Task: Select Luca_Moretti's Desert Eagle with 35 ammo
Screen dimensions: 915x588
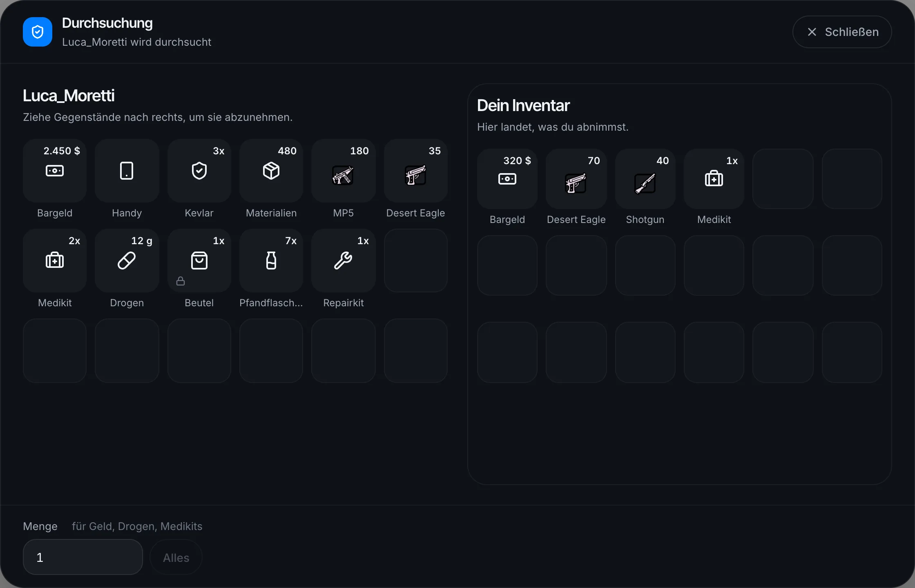Action: [415, 171]
